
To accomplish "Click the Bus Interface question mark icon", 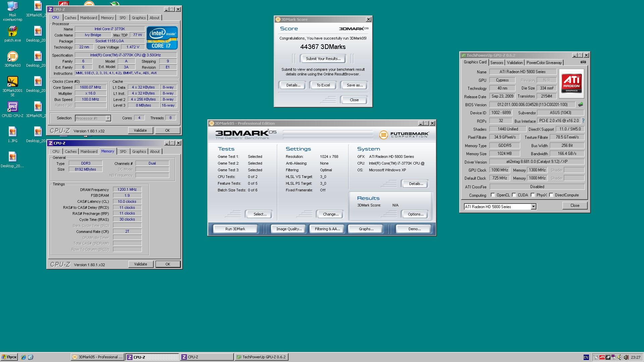I will (583, 121).
